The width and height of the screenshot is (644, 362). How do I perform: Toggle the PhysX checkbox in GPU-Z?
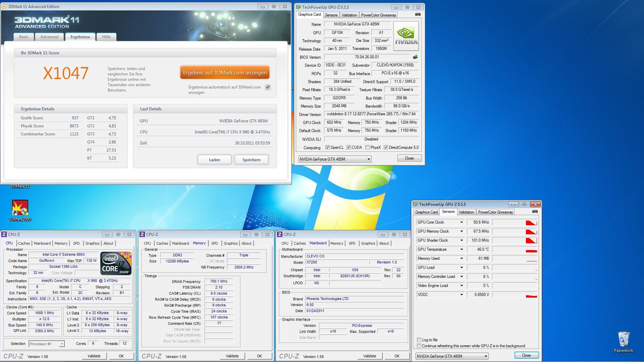(367, 147)
